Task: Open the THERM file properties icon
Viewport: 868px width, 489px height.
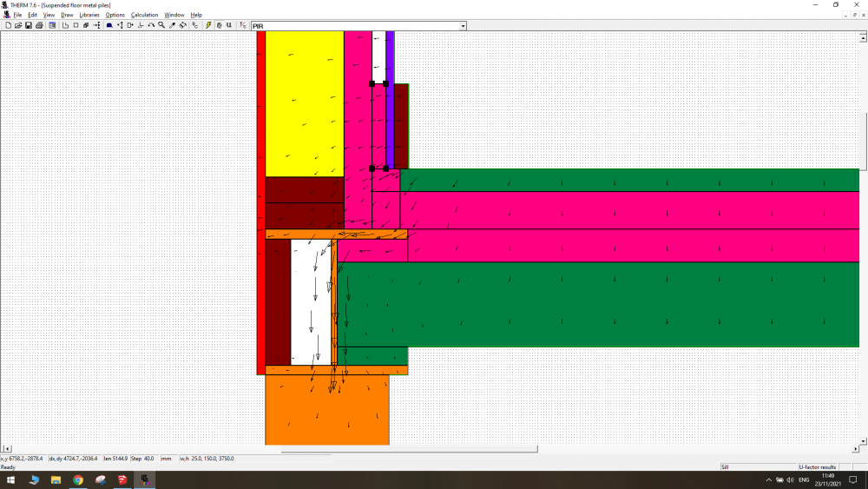Action: click(52, 25)
